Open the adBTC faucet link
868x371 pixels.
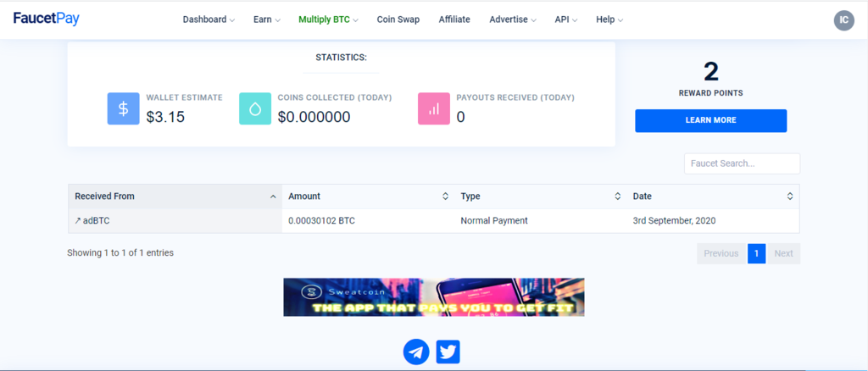coord(92,220)
